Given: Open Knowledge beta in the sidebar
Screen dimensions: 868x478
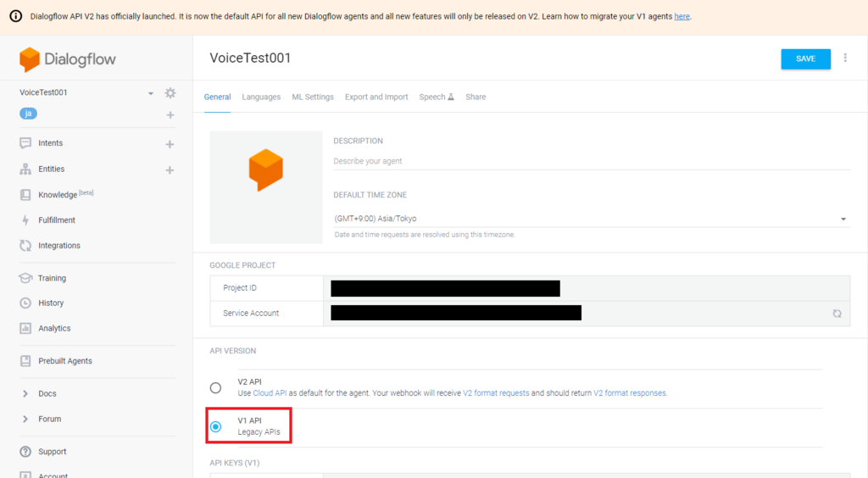Looking at the screenshot, I should pos(66,194).
